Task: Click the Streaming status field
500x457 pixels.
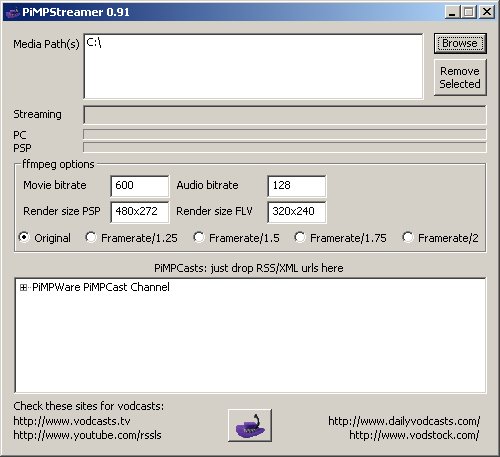Action: click(x=285, y=115)
